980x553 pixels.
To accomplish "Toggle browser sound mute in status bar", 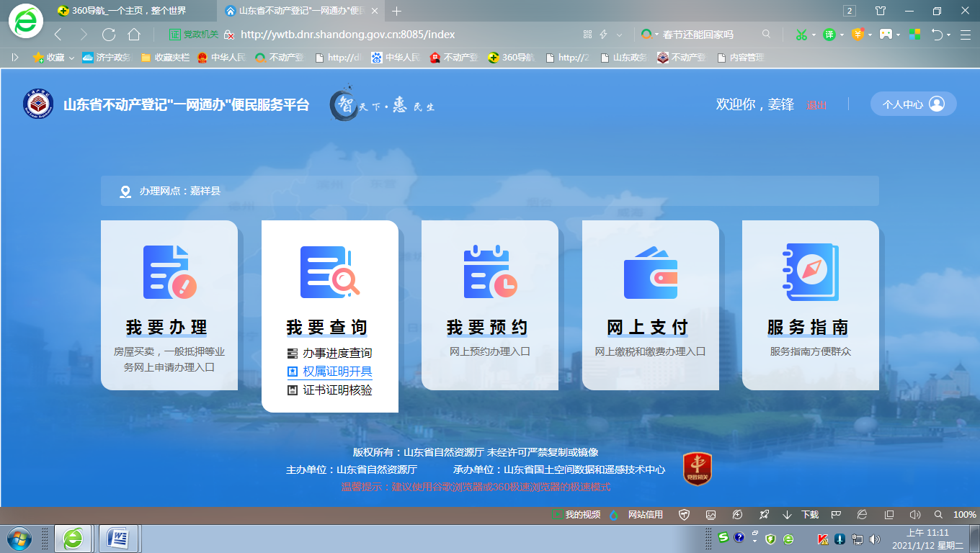I will (x=915, y=515).
